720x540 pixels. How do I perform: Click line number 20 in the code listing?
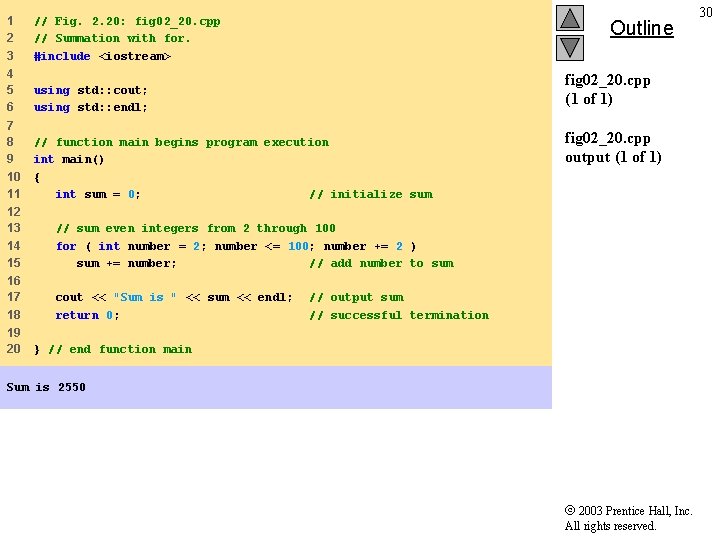[14, 349]
